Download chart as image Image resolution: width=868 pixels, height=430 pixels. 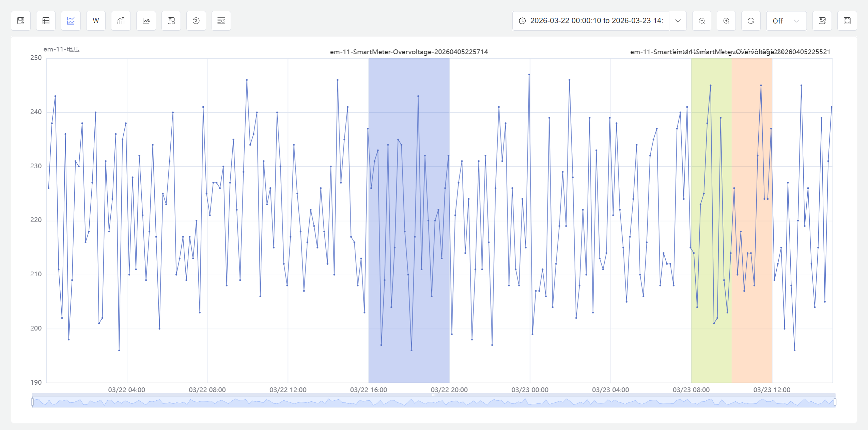(x=822, y=21)
